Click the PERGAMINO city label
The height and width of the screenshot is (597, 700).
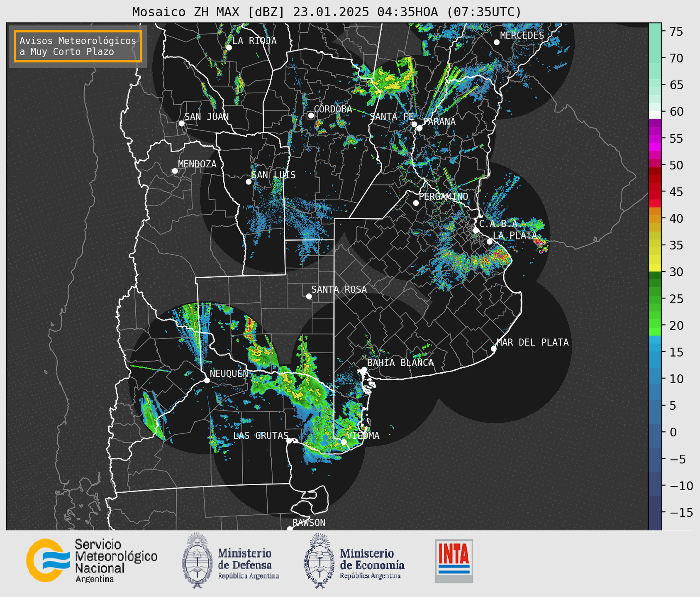click(x=443, y=196)
